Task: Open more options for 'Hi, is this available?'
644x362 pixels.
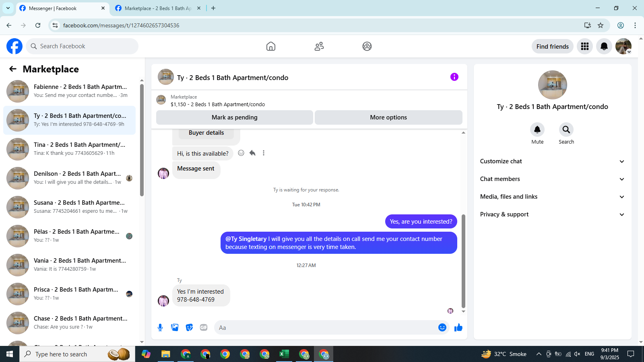Action: pos(264,153)
